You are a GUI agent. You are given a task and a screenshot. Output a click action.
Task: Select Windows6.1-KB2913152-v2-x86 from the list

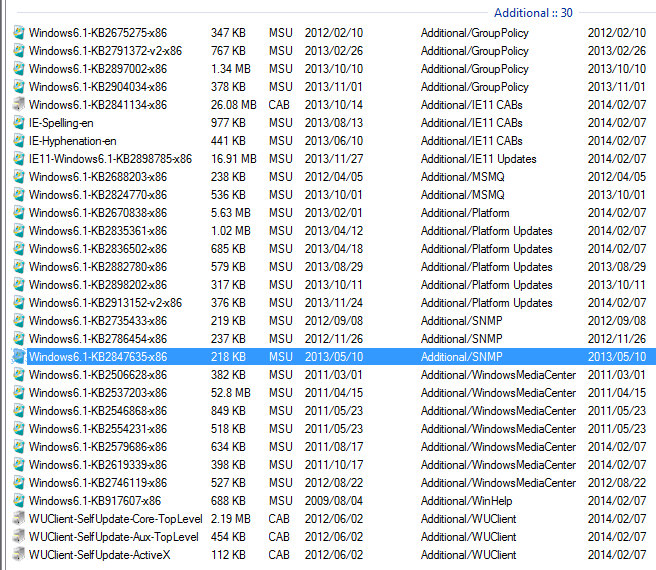pos(105,303)
